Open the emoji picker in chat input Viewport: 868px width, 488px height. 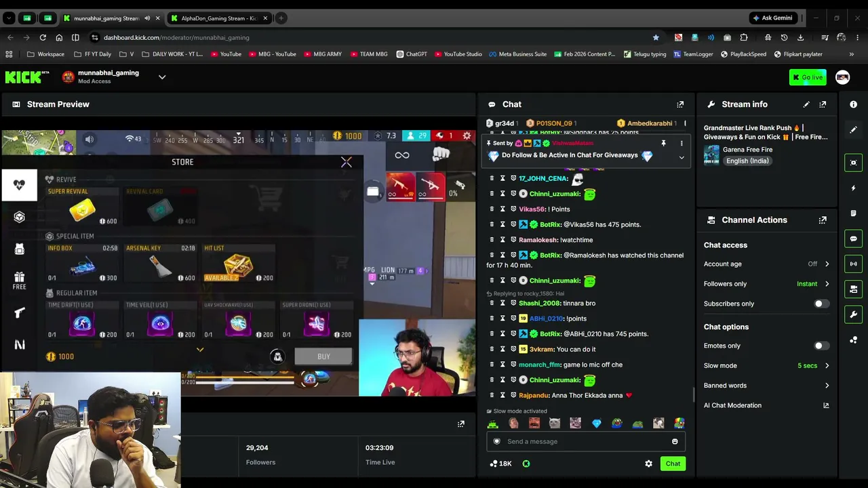[675, 442]
